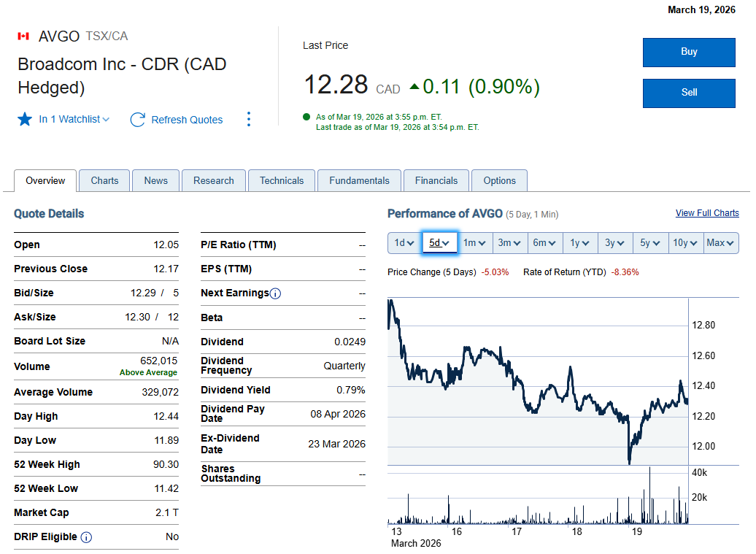
Task: Click the Performance of AVGO heading
Action: (x=445, y=214)
